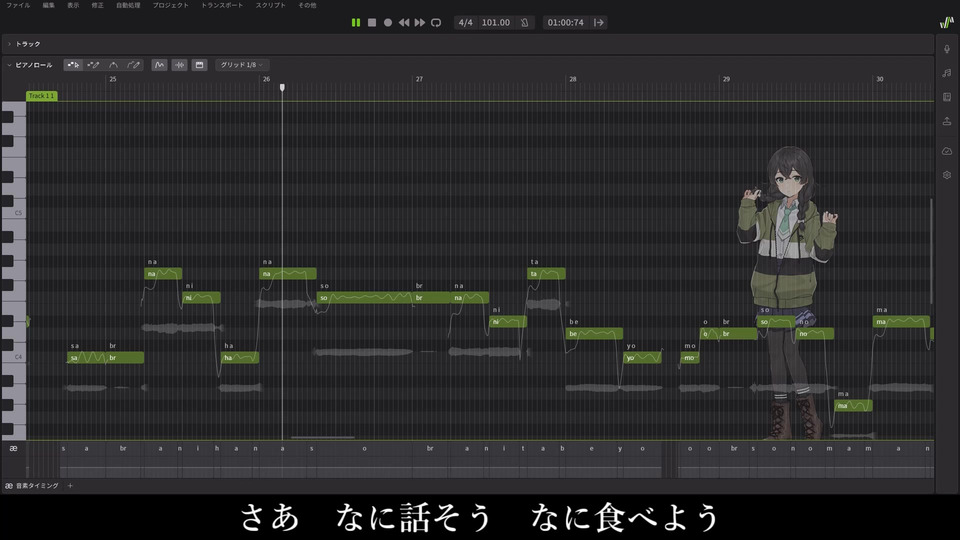Select the 'ta' note
960x540 pixels.
[x=546, y=274]
